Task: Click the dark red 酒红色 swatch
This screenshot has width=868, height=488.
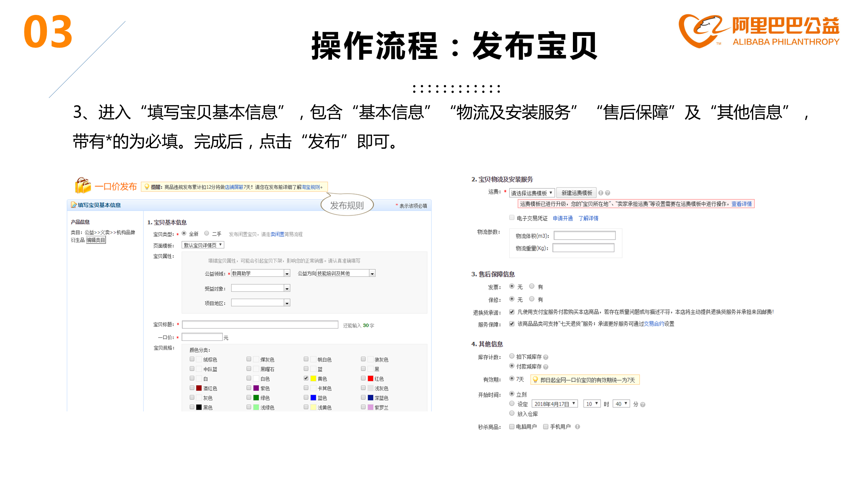Action: click(x=199, y=388)
